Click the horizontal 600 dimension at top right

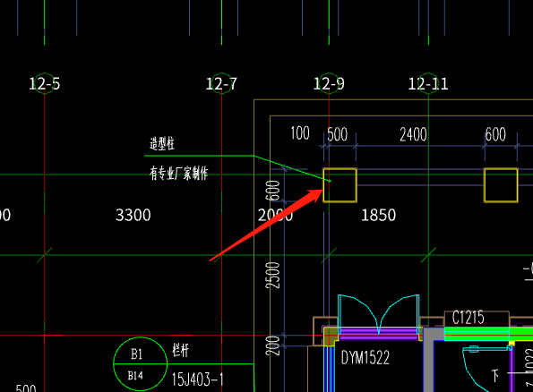click(x=495, y=134)
